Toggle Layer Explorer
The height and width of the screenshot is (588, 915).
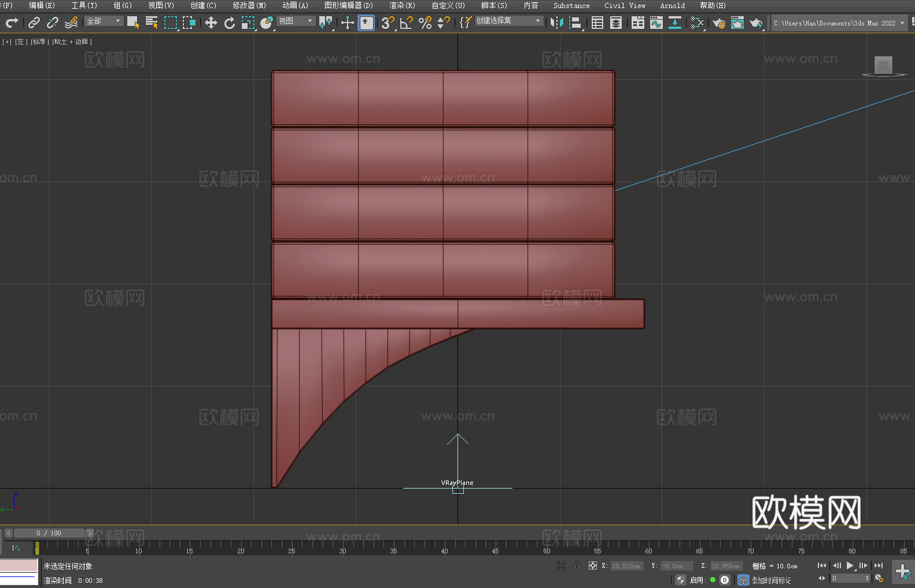(616, 23)
